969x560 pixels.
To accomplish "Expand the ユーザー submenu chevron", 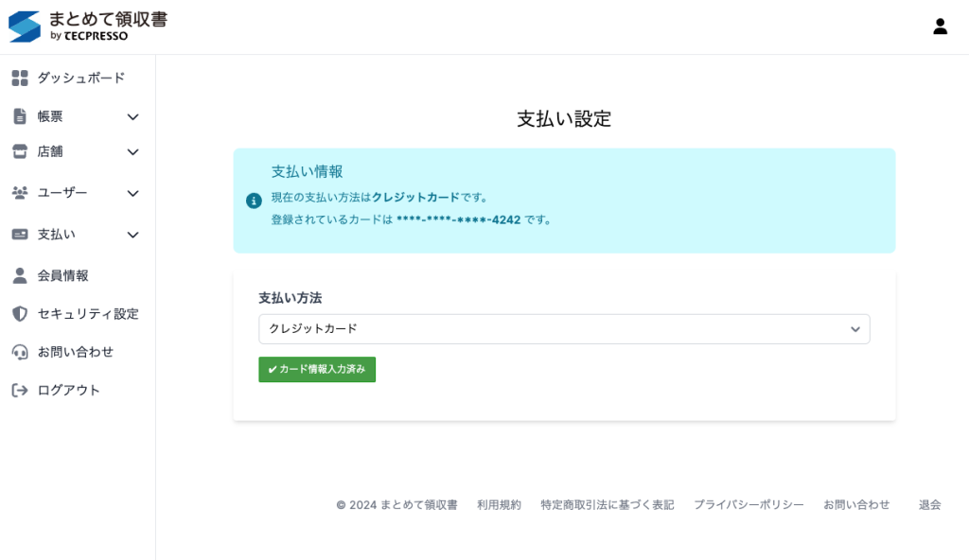I will point(132,194).
